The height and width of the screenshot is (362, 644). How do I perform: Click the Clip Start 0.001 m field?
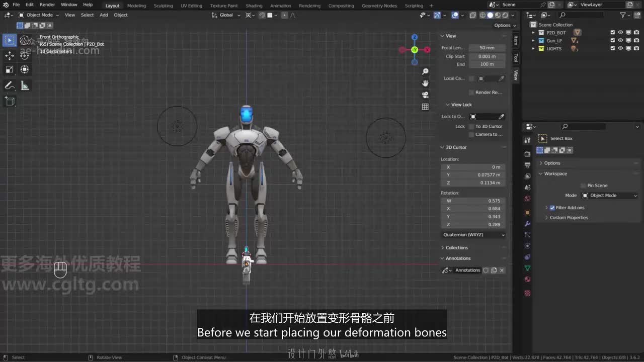487,56
